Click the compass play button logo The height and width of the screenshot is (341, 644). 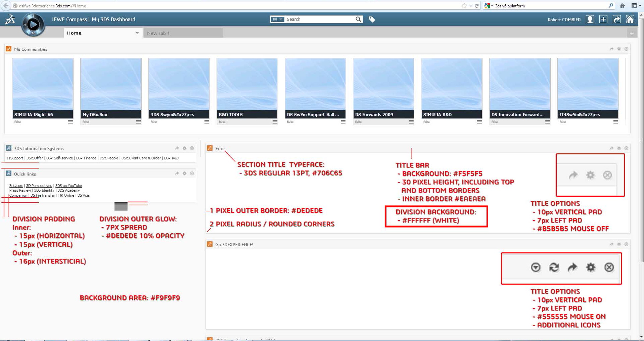[33, 25]
